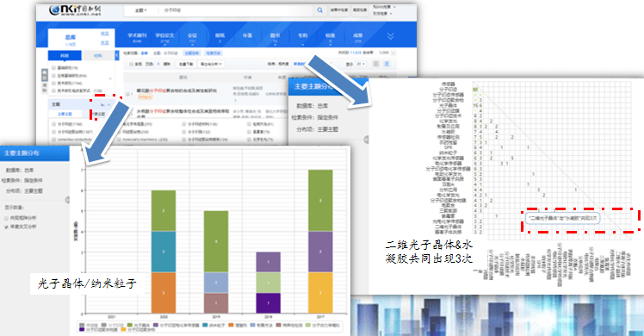Open the 主题 panel chart visualization icon
This screenshot has width=644, height=336.
coord(102,104)
